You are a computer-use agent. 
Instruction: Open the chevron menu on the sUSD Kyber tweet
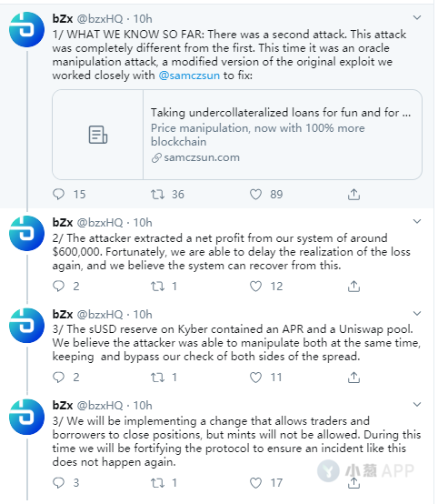(417, 313)
